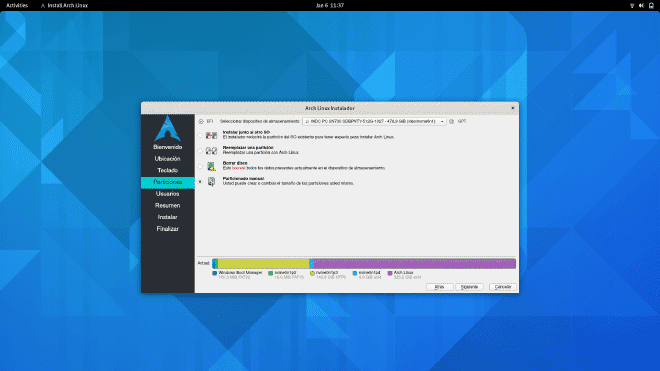Go to the Finalizar step
660x371 pixels.
[x=168, y=229]
